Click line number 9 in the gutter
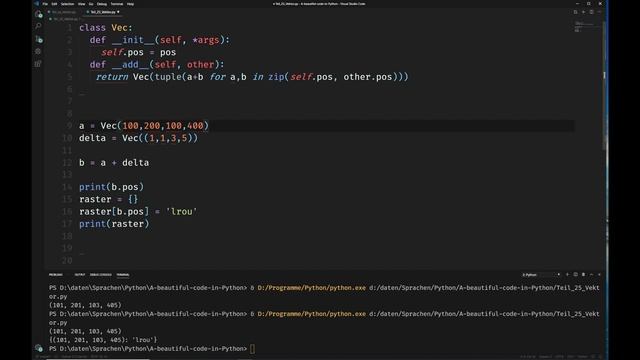The image size is (640, 360). coord(69,126)
